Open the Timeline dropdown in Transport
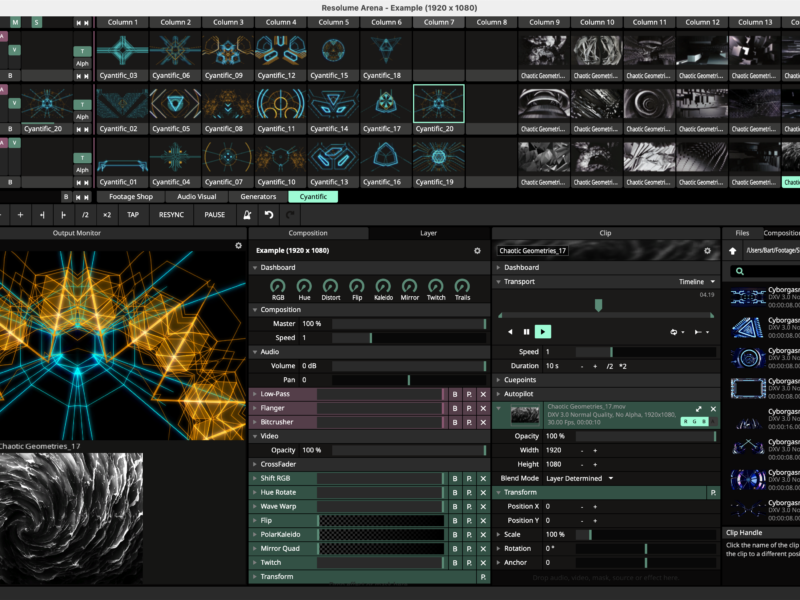 pos(696,282)
